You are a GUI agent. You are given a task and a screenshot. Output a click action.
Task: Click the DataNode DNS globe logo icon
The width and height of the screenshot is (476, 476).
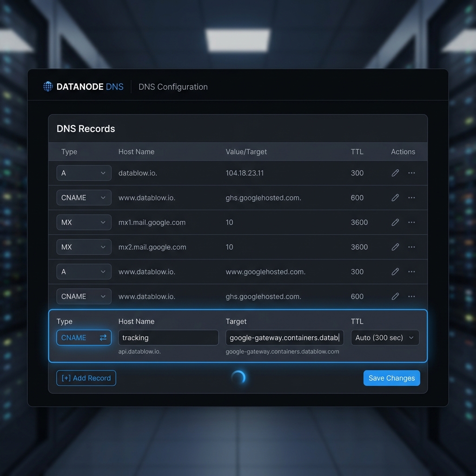[x=48, y=86]
